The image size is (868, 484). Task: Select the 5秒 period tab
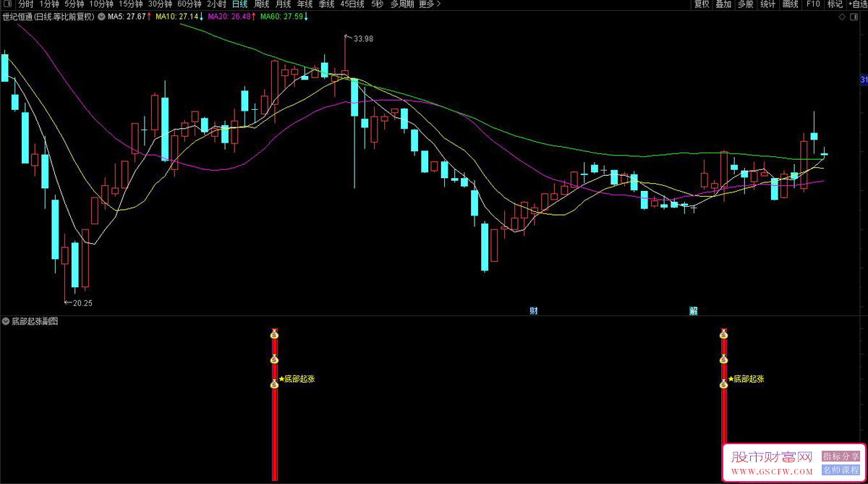[x=378, y=4]
